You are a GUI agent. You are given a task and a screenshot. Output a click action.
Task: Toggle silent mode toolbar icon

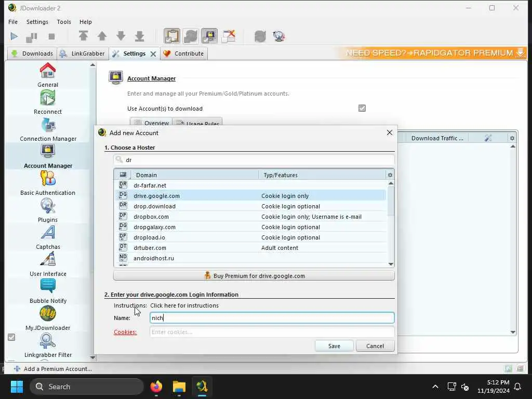pyautogui.click(x=229, y=36)
